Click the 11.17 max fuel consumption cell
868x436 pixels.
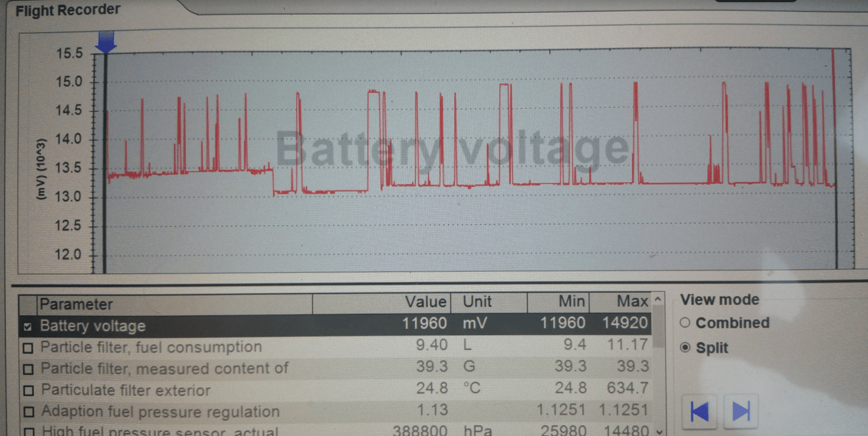pos(627,344)
